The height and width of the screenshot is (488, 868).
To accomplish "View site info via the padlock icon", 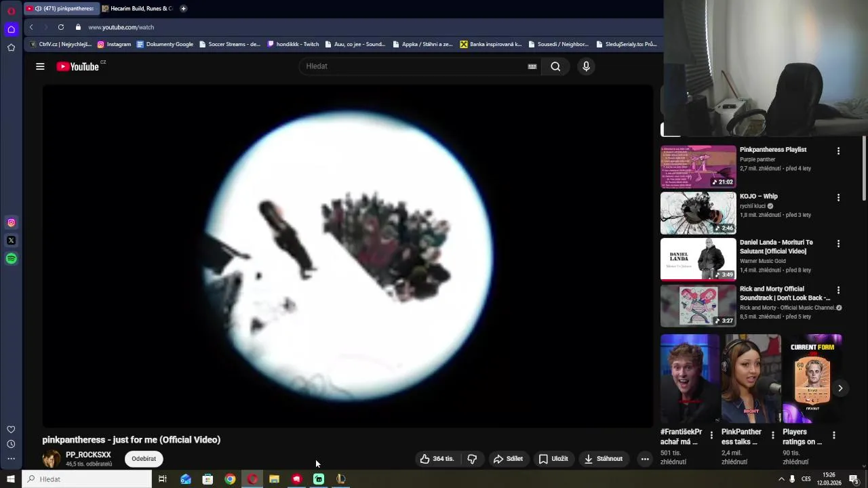I will tap(78, 27).
